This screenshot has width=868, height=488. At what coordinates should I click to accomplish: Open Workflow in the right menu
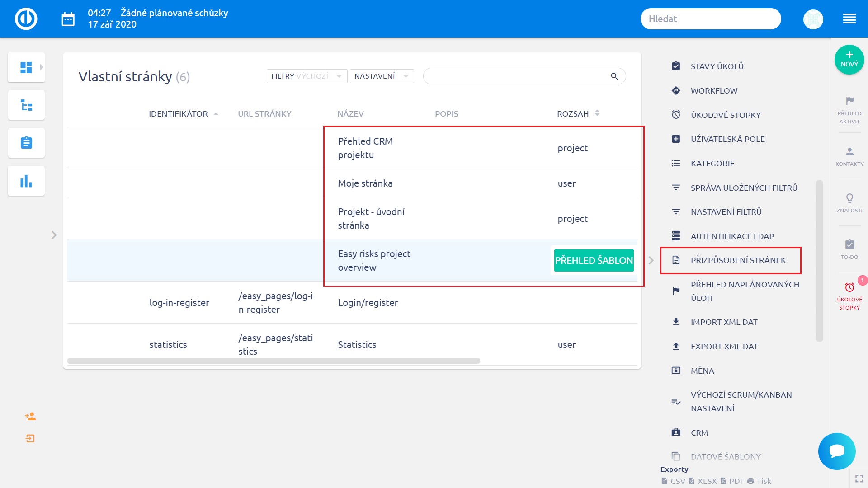(714, 91)
